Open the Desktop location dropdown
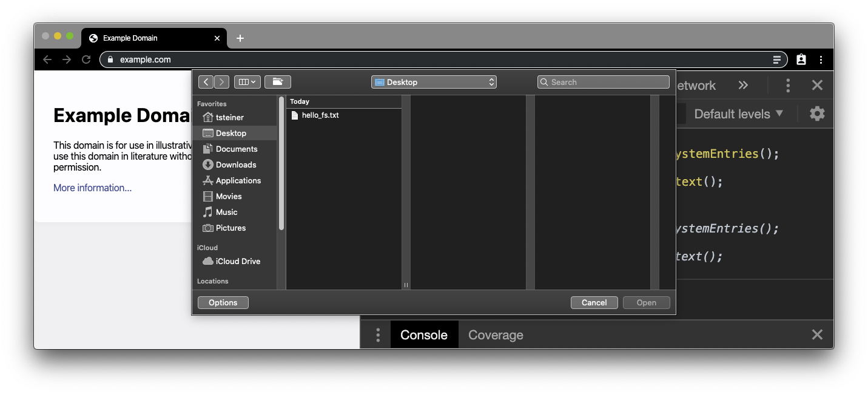Image resolution: width=868 pixels, height=394 pixels. click(434, 82)
